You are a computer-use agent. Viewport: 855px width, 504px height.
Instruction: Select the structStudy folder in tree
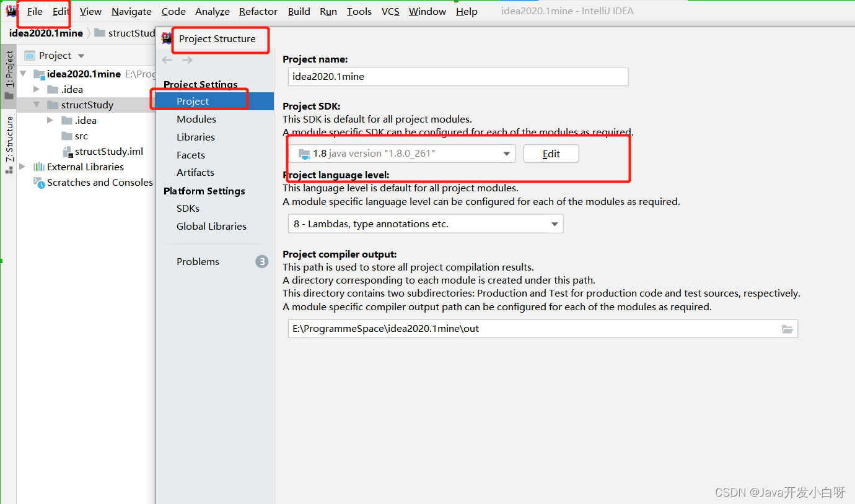(x=86, y=105)
